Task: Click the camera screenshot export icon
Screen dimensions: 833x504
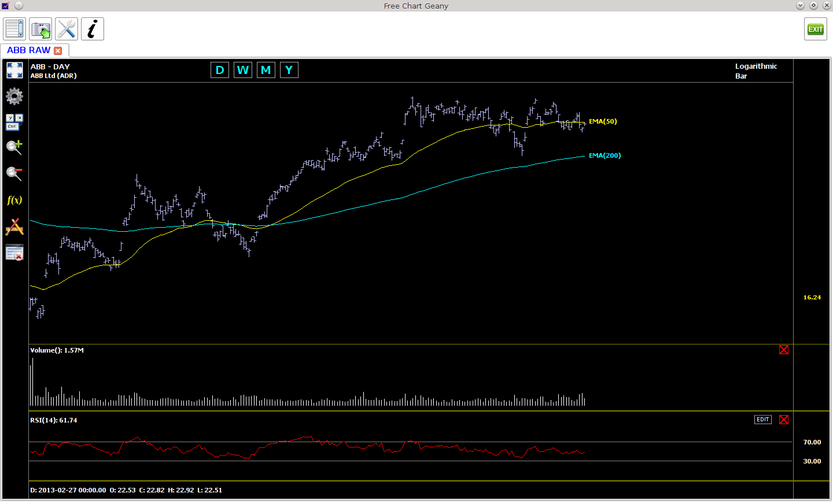Action: coord(40,29)
